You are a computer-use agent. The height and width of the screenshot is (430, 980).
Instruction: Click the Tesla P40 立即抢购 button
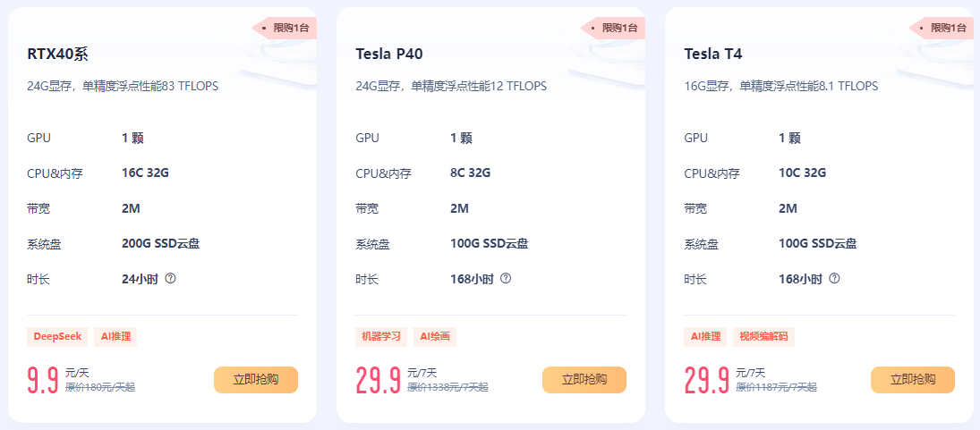tap(584, 380)
